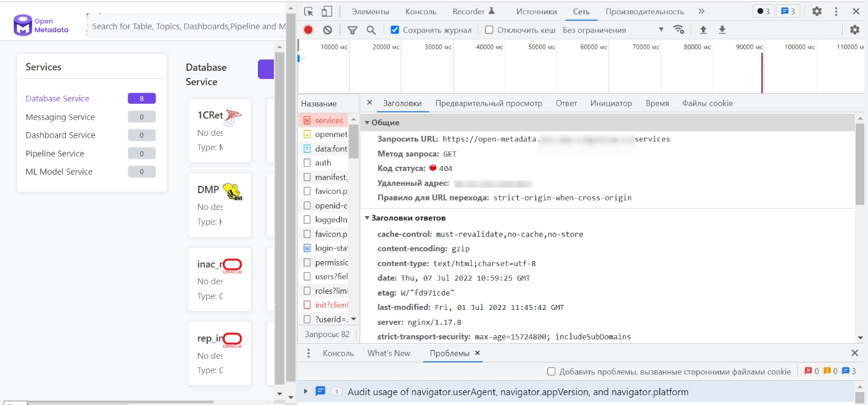
Task: Tick the checkbox beside loggedIn request
Action: [x=307, y=220]
